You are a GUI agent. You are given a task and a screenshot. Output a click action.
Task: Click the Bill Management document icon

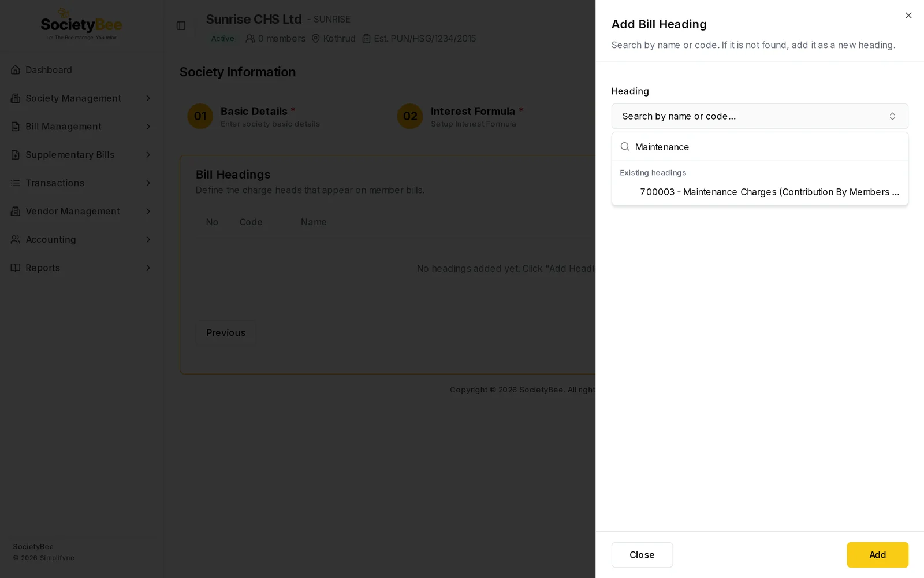16,127
